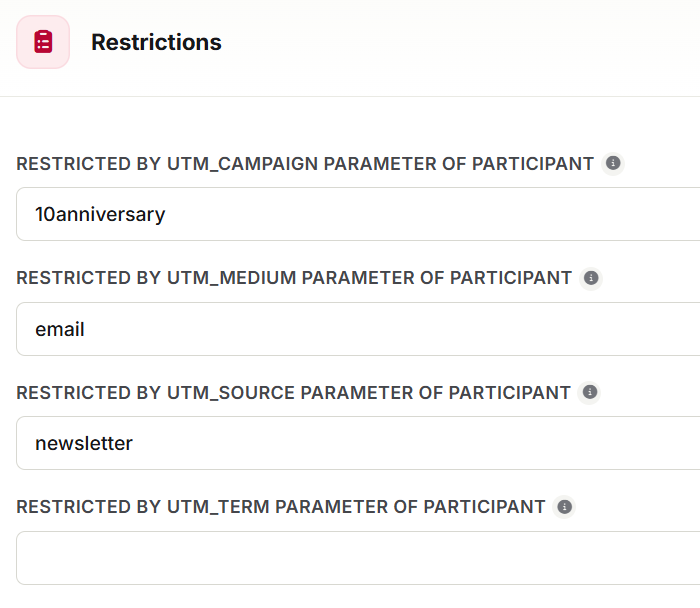Focus the utm_source restriction input field

point(358,443)
